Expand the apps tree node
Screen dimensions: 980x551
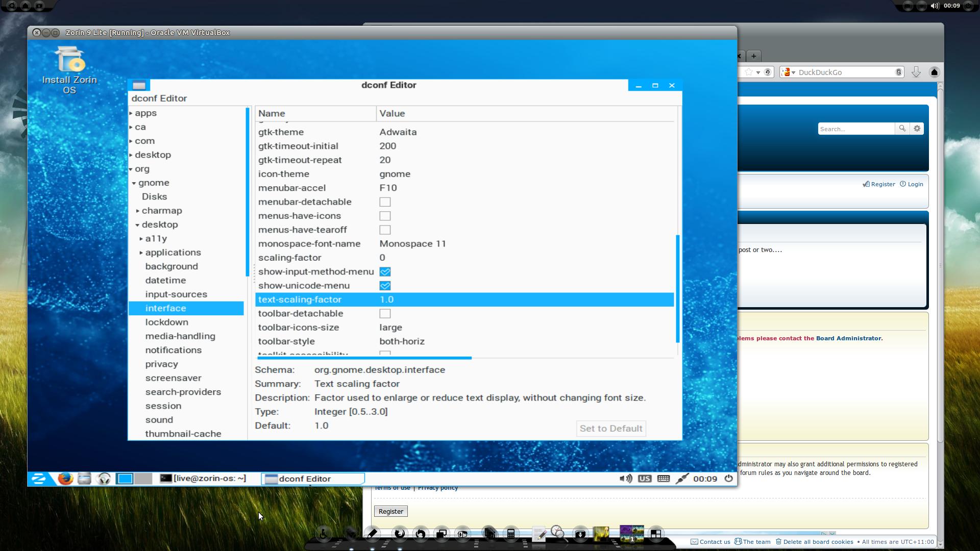[131, 113]
